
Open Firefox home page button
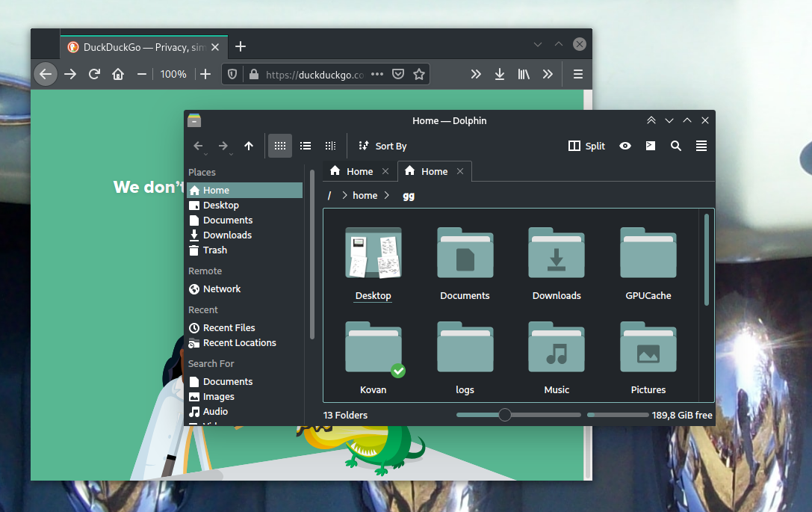(x=118, y=74)
